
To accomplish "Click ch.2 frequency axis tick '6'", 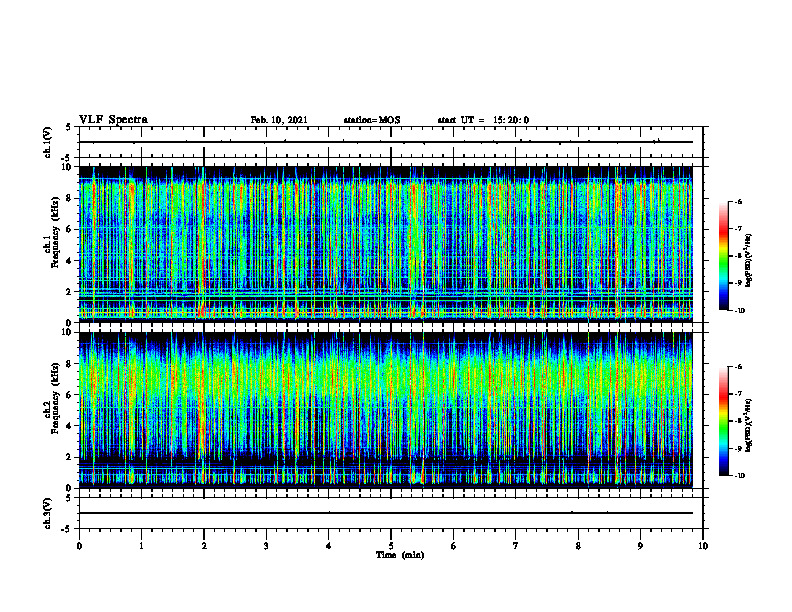I will 70,395.
